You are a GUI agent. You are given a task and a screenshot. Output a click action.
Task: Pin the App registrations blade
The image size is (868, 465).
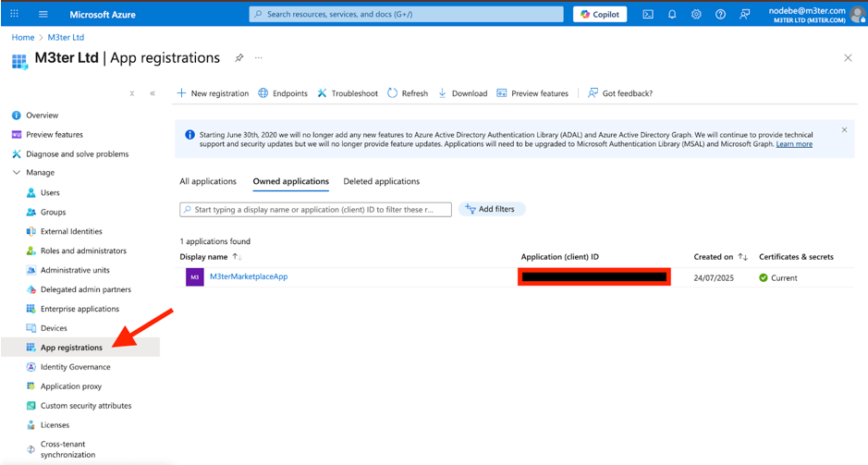[x=238, y=57]
